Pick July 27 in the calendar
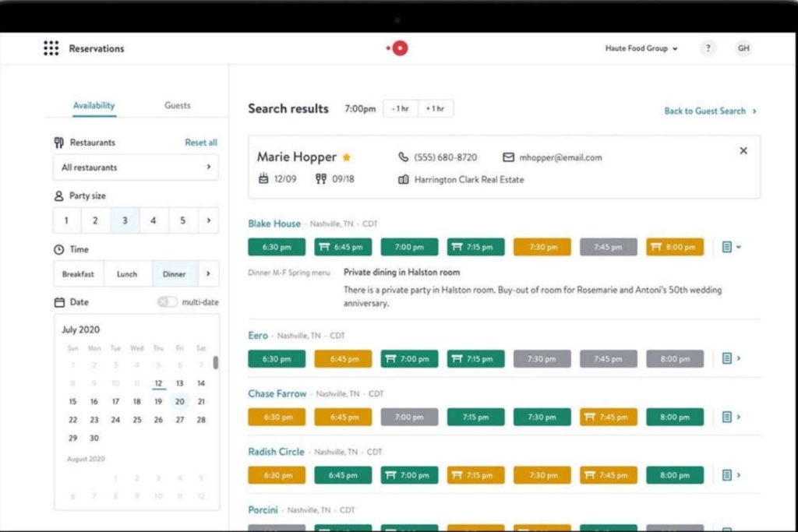 pos(180,420)
